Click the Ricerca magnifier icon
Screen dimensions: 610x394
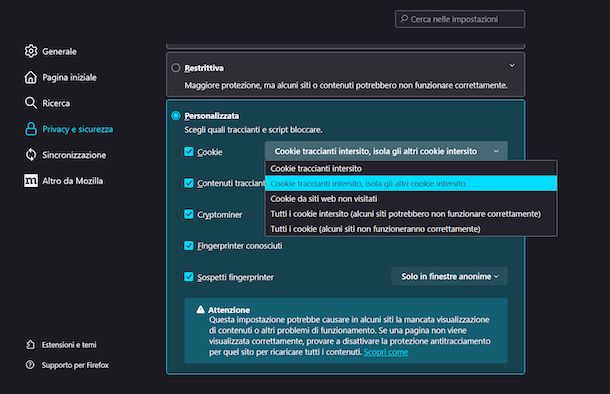(x=31, y=103)
